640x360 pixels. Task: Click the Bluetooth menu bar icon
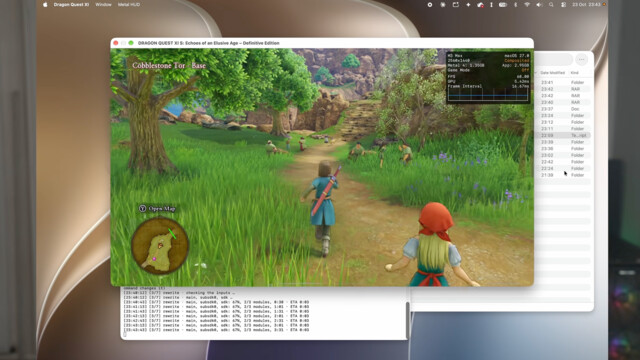point(515,4)
